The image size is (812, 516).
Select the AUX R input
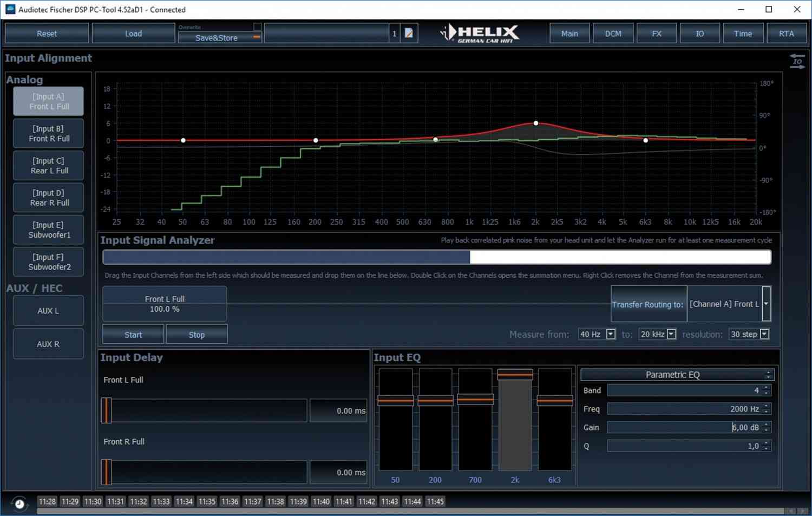click(x=49, y=344)
